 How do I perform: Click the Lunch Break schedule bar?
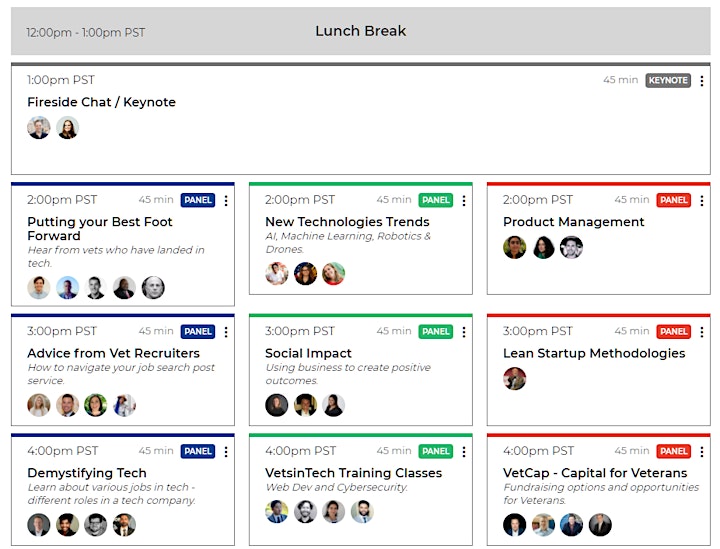(x=360, y=31)
